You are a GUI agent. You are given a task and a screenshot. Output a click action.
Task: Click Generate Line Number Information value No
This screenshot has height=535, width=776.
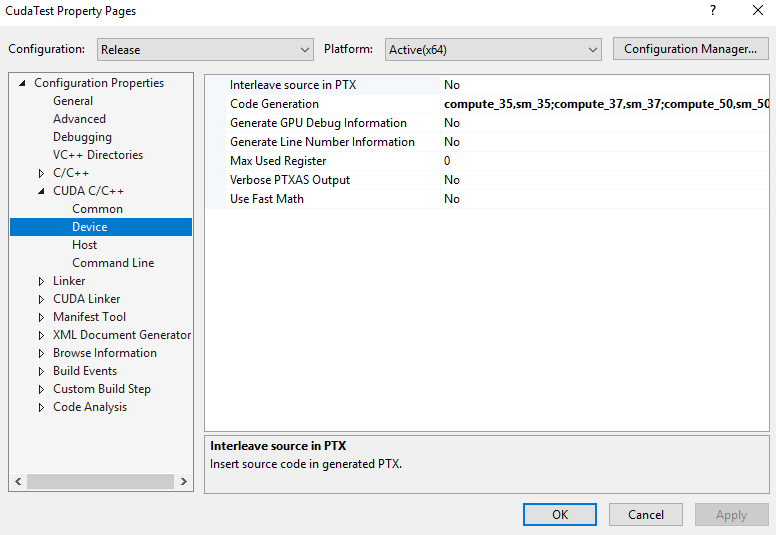[x=452, y=142]
